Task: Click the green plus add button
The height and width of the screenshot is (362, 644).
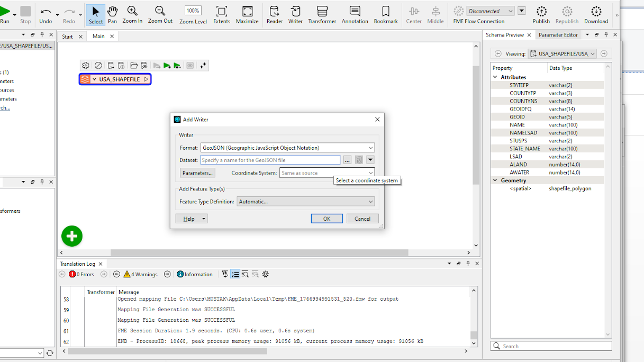Action: pyautogui.click(x=72, y=236)
